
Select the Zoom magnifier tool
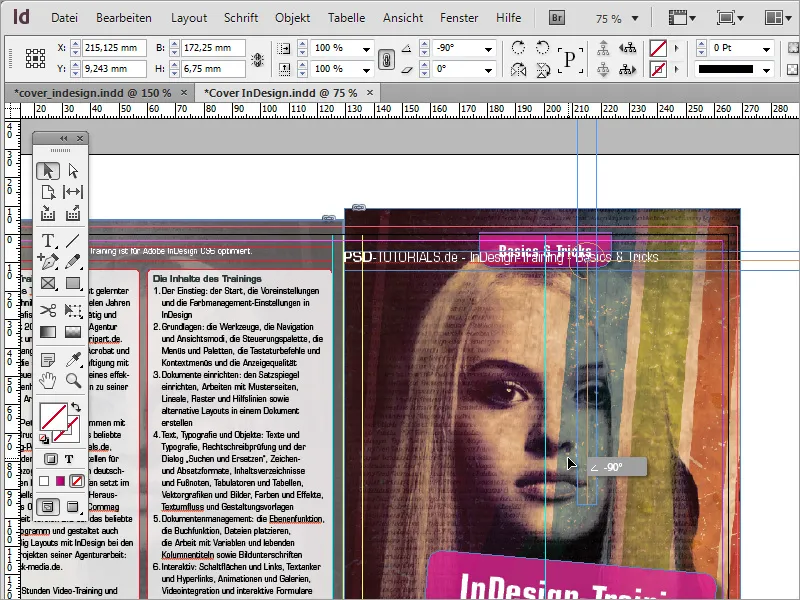(x=73, y=381)
